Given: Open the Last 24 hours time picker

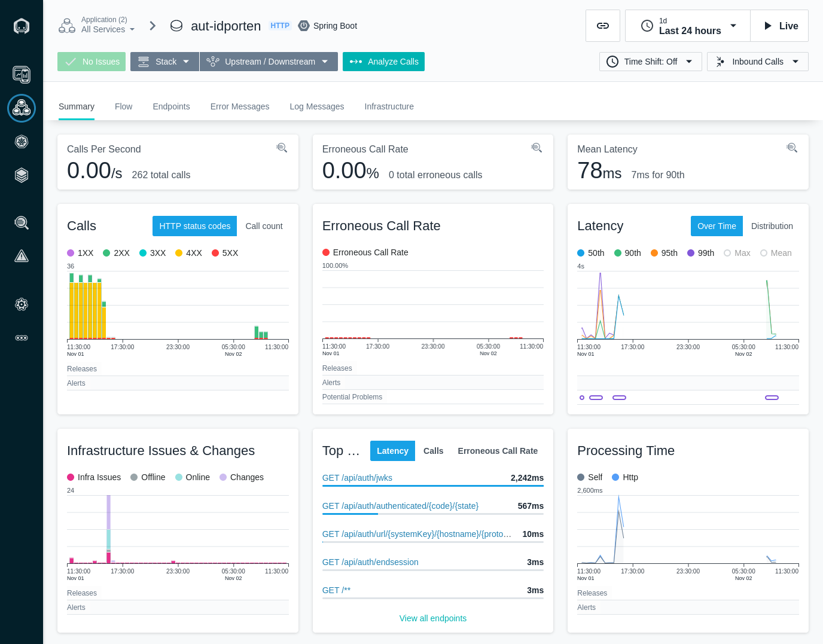Looking at the screenshot, I should point(688,26).
